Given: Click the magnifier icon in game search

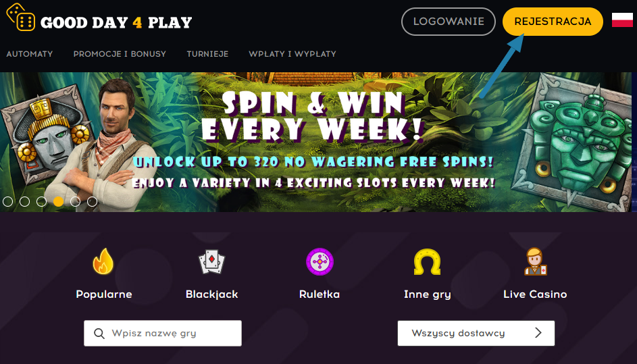Looking at the screenshot, I should click(99, 334).
